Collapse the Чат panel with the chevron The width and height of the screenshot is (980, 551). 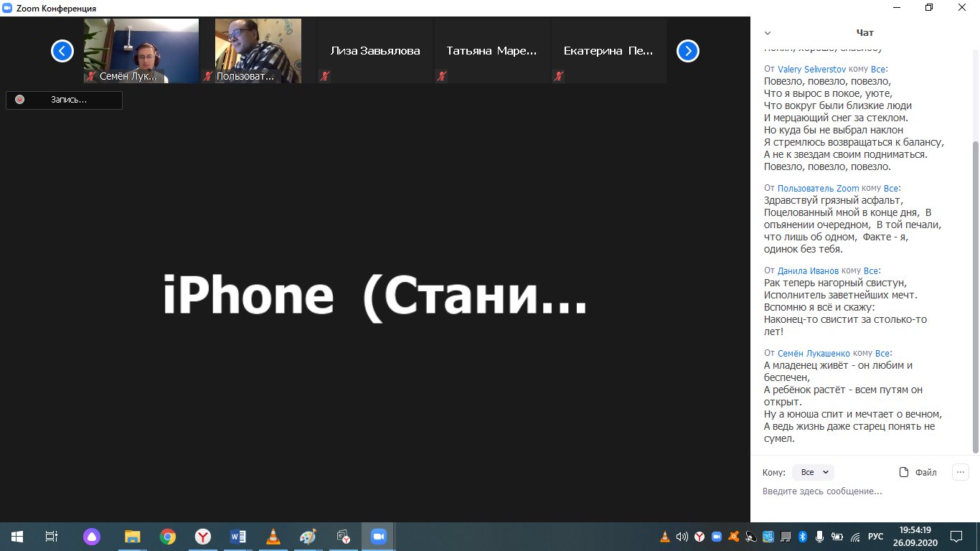click(x=768, y=33)
